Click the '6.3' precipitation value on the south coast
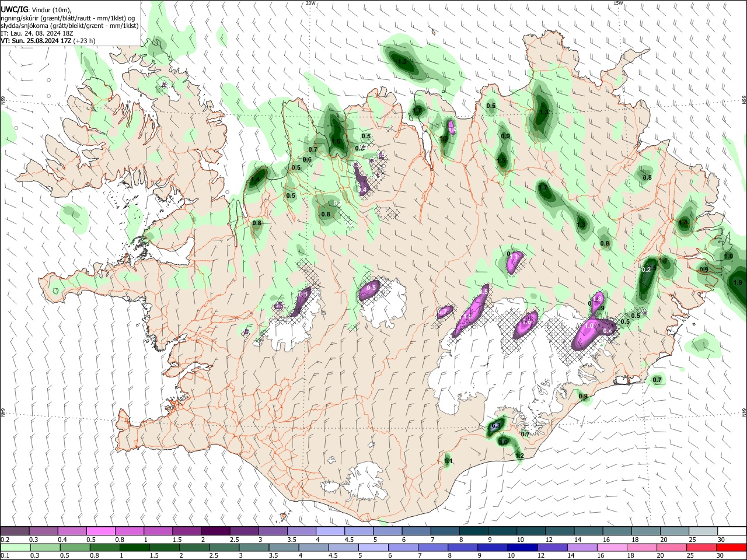The width and height of the screenshot is (747, 560). (497, 426)
